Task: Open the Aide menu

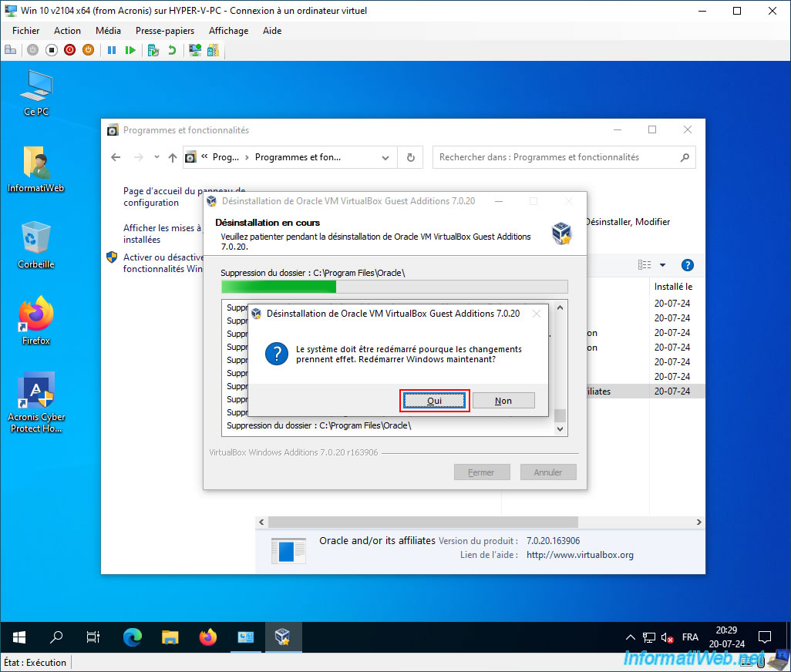Action: pyautogui.click(x=272, y=31)
